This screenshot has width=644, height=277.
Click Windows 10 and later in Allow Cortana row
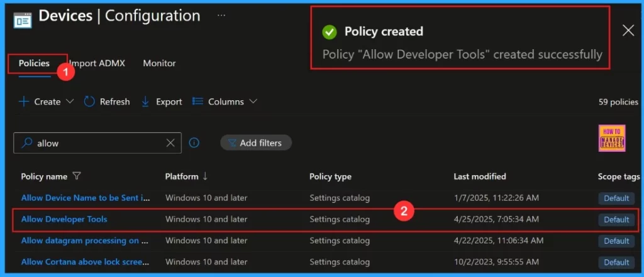[x=206, y=262]
